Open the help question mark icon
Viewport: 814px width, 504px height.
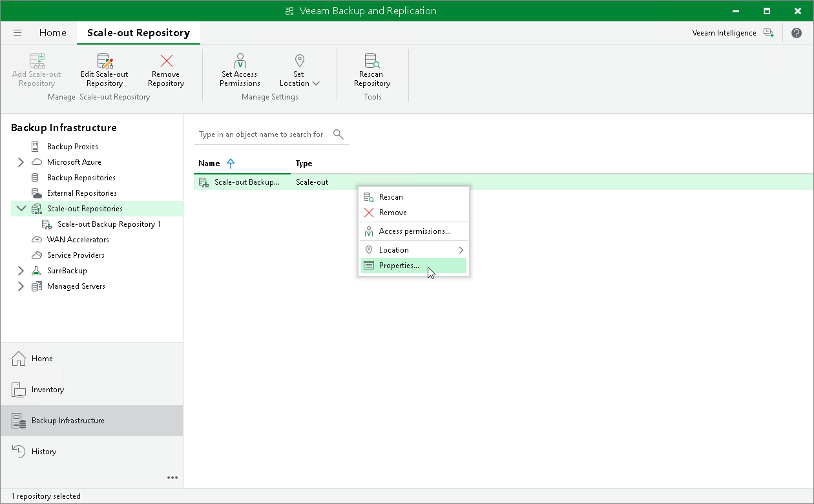click(x=797, y=33)
